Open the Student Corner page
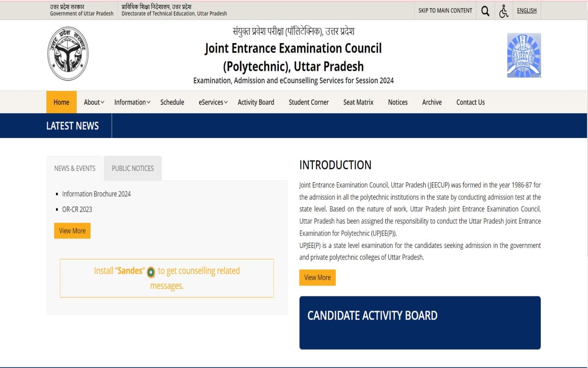 click(308, 102)
